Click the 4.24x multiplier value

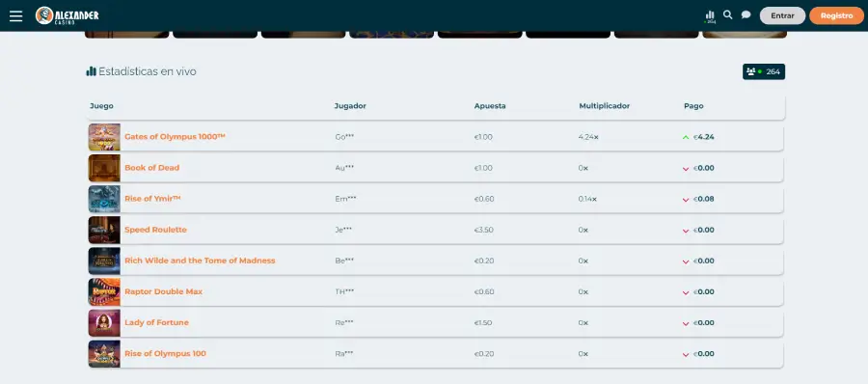tap(588, 137)
